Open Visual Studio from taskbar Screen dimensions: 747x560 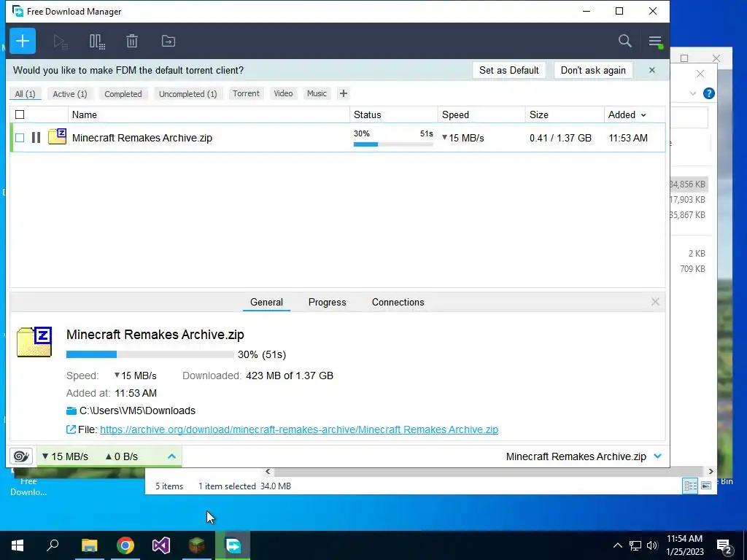(161, 545)
